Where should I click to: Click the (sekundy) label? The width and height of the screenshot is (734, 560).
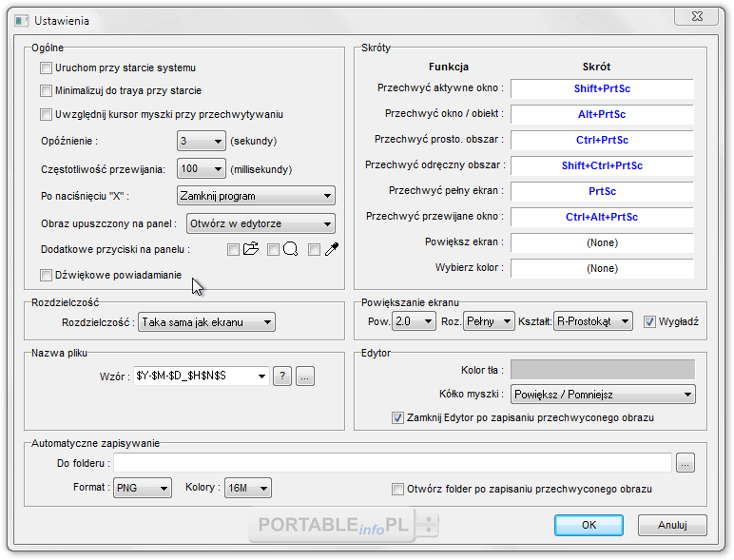253,141
